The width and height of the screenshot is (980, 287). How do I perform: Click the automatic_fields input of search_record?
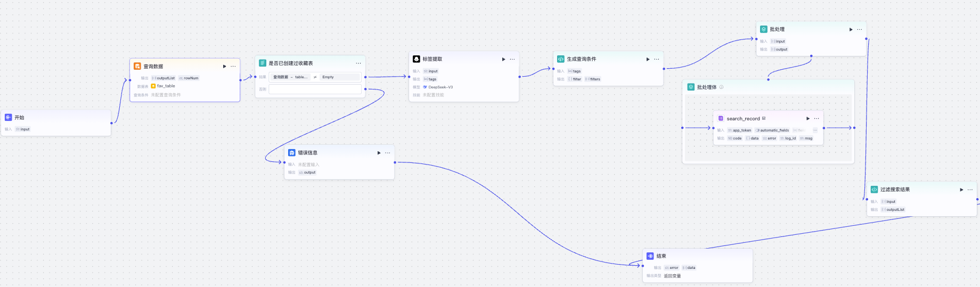point(772,130)
